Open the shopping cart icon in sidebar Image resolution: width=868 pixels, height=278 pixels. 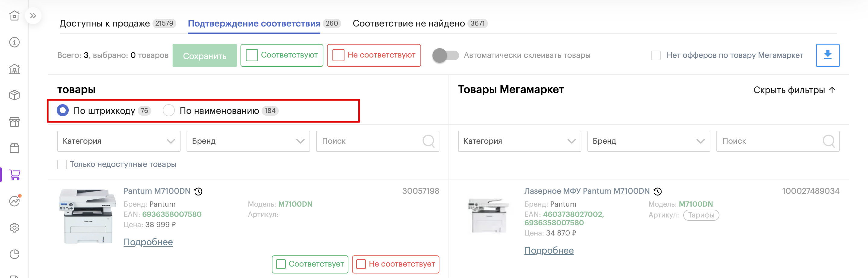(x=14, y=175)
